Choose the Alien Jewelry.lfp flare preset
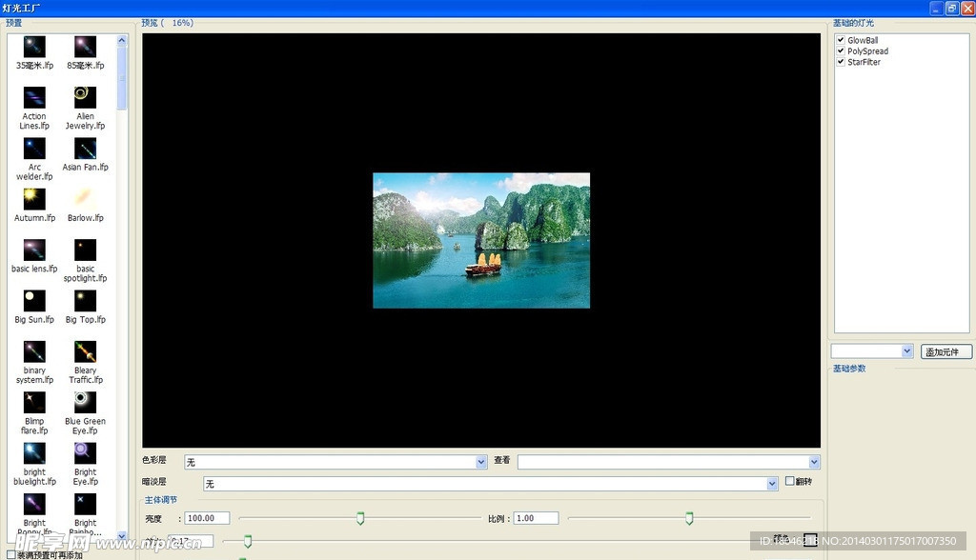The height and width of the screenshot is (560, 976). [x=85, y=97]
